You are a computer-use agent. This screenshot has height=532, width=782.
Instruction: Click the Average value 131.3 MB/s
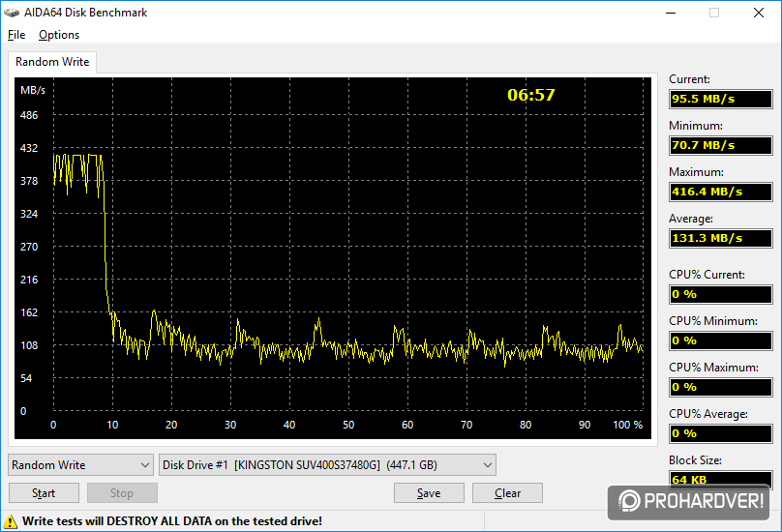tap(721, 238)
